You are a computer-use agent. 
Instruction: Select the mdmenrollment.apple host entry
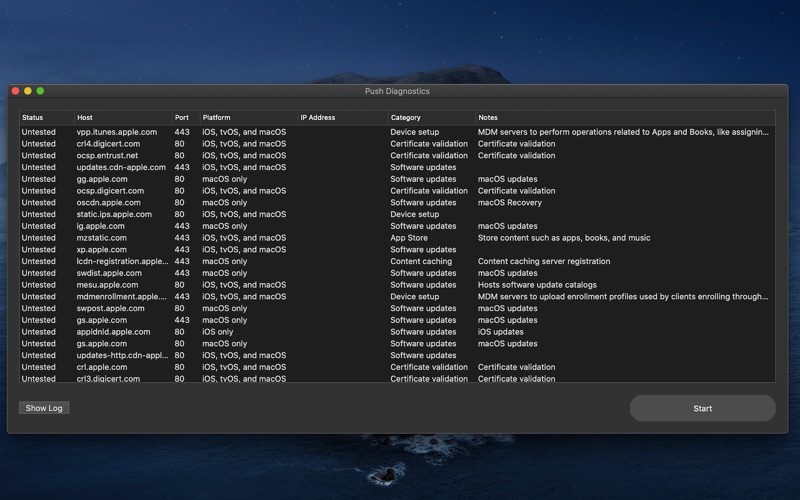(x=121, y=296)
